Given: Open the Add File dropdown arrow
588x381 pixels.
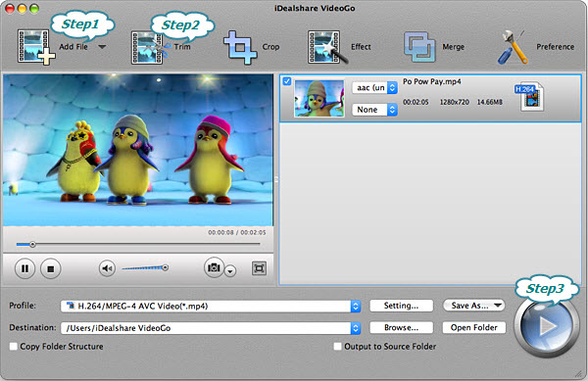Looking at the screenshot, I should 102,47.
